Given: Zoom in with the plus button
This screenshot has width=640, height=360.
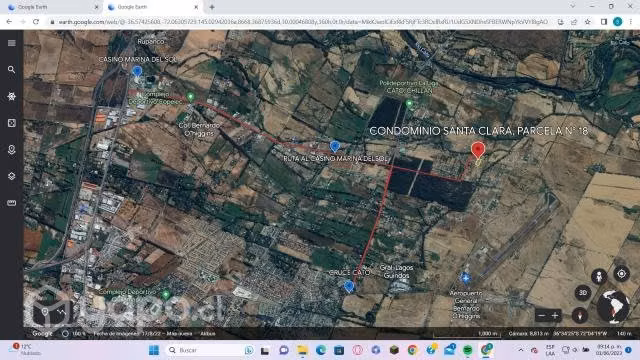Looking at the screenshot, I should click(x=555, y=316).
